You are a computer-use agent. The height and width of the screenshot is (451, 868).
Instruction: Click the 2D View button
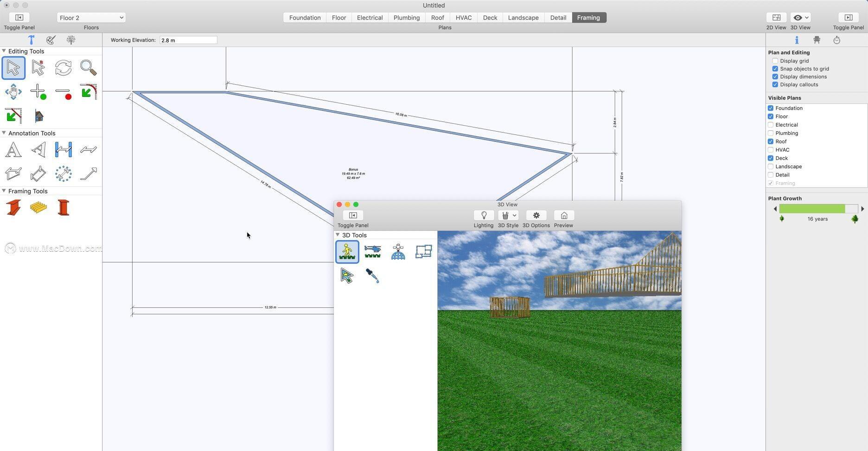(x=776, y=18)
